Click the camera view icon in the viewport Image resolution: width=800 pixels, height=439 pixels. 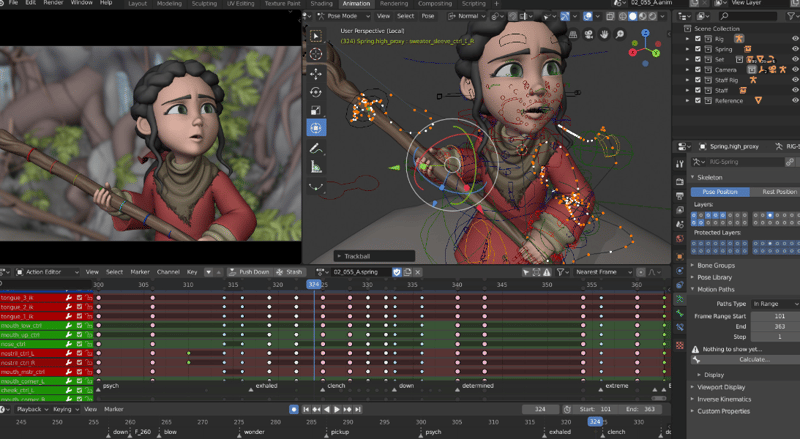click(x=589, y=35)
